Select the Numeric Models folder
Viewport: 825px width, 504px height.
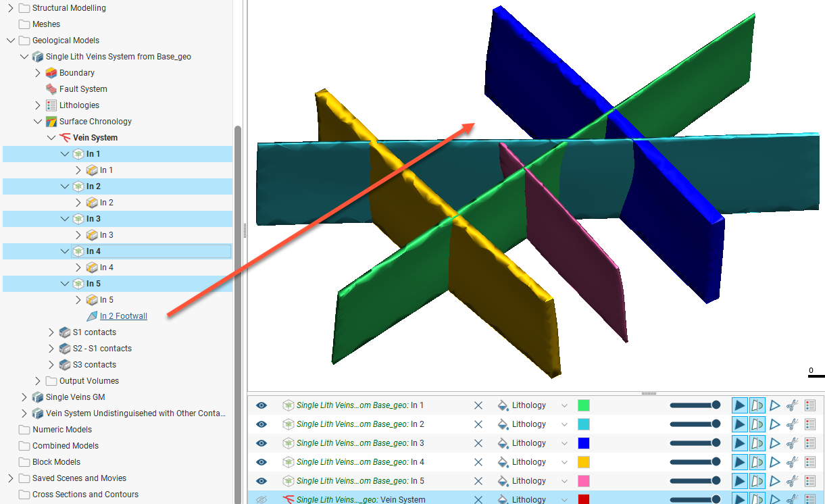click(62, 430)
